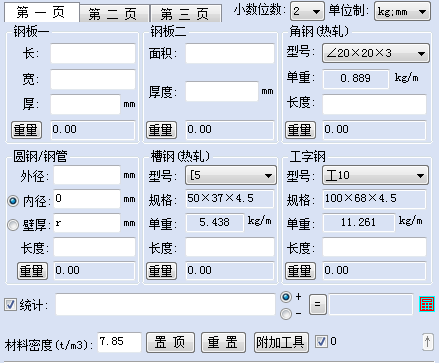Viewport: 439px width, 363px height.
Task: Click 重量 button in 圆钢/钢管 group
Action: pyautogui.click(x=32, y=271)
